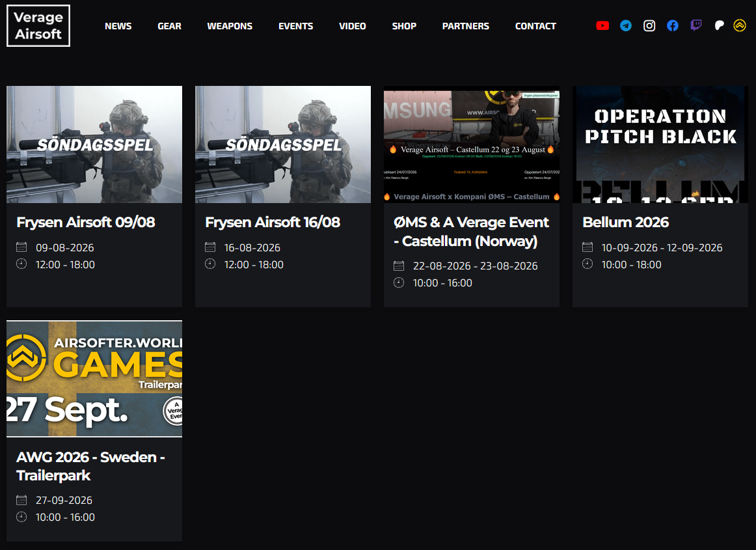Click the Verage Airsoft logo
The height and width of the screenshot is (550, 756).
point(38,25)
